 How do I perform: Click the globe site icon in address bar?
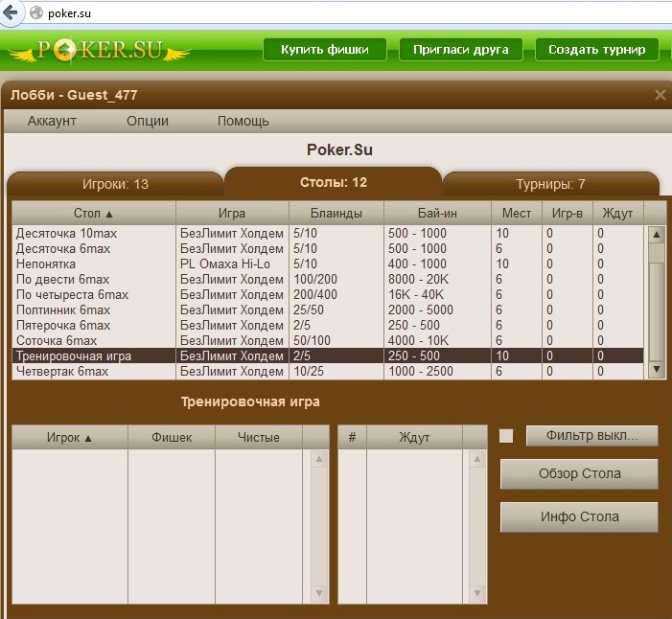point(36,12)
